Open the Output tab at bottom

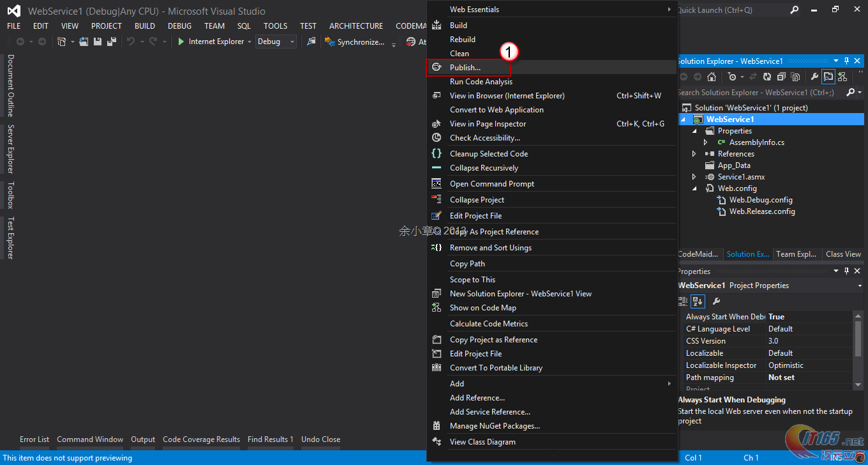[143, 439]
